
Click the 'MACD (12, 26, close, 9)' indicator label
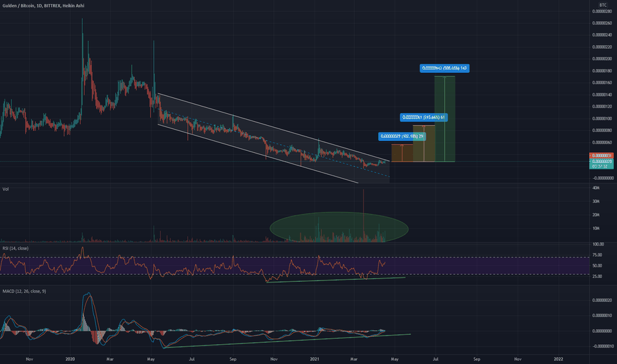pos(24,291)
